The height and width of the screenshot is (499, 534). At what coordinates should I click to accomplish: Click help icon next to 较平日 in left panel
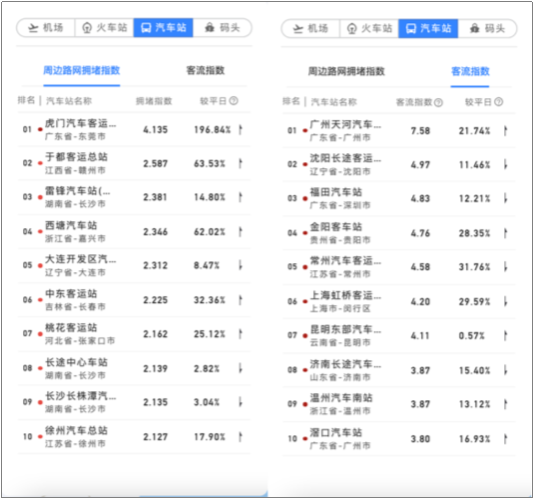234,101
